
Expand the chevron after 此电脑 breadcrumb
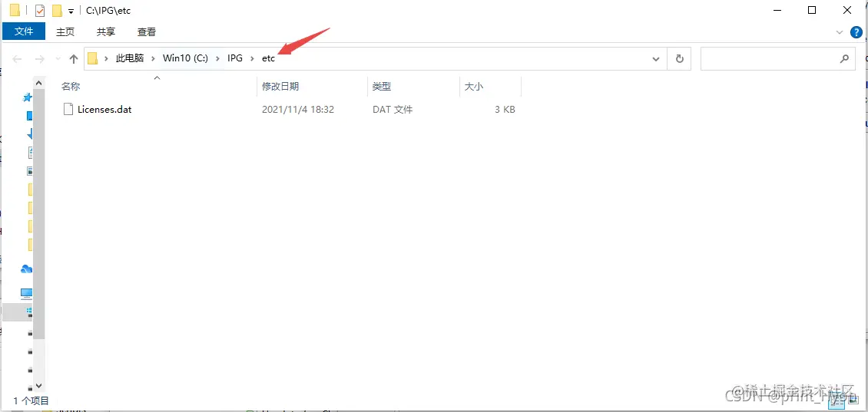click(154, 58)
